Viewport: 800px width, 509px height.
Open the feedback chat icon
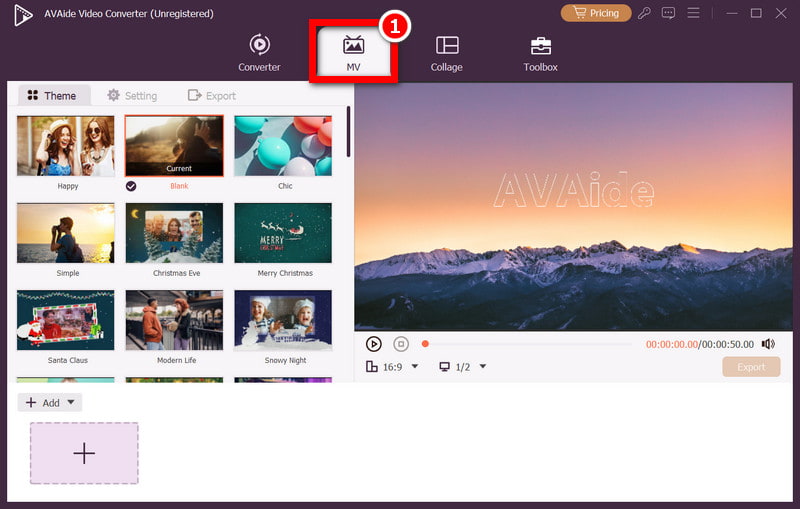click(x=669, y=13)
